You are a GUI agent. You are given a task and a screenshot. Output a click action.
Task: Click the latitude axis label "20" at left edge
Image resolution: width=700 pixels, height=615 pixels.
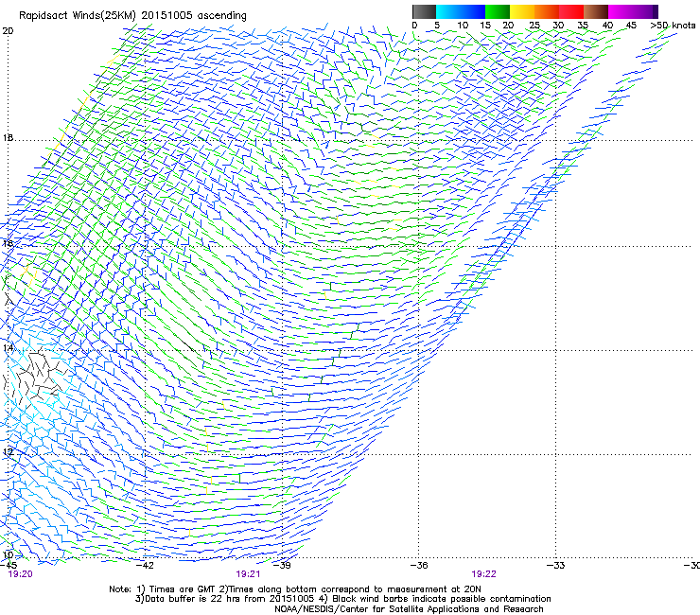[8, 31]
